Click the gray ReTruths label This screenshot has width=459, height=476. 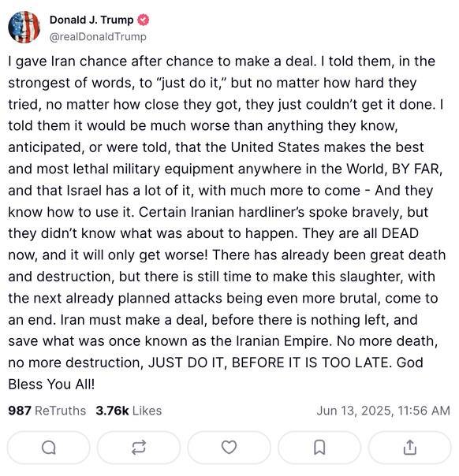pyautogui.click(x=61, y=411)
